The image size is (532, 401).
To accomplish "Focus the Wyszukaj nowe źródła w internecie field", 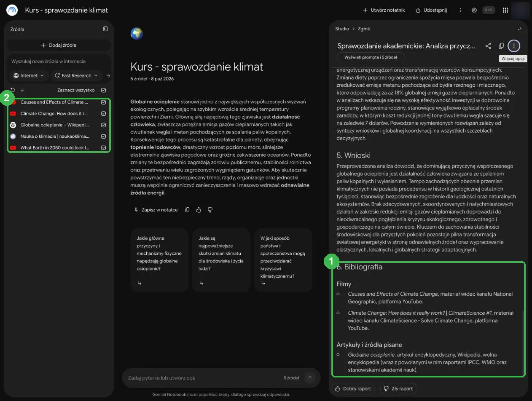I will point(60,61).
